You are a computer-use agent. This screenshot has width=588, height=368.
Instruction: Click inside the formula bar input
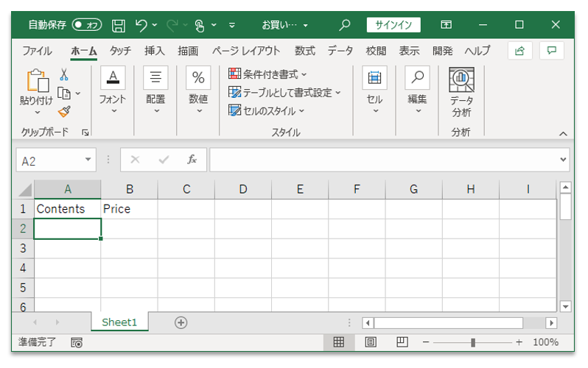click(x=385, y=160)
